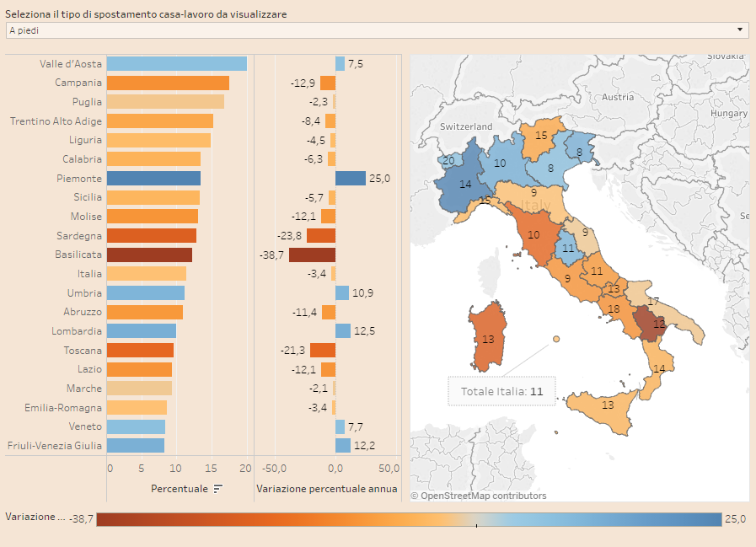Select the Lombardia percentage bar

pyautogui.click(x=142, y=331)
